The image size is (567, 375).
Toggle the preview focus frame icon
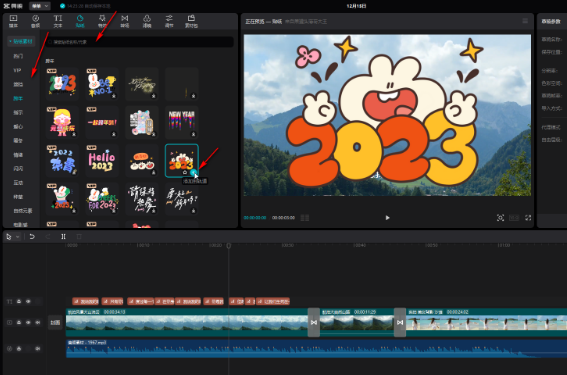click(x=500, y=218)
